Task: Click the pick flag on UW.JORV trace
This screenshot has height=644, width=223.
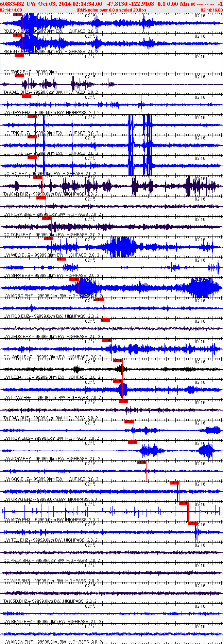Action: 133,442
